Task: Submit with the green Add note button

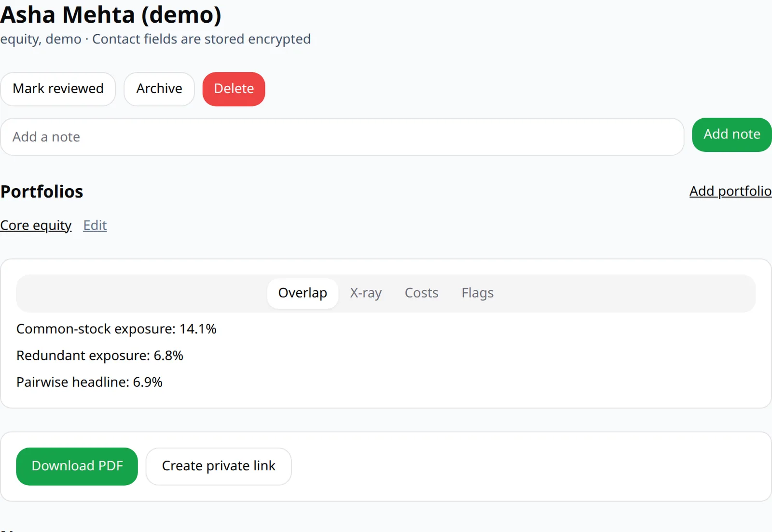Action: coord(732,135)
